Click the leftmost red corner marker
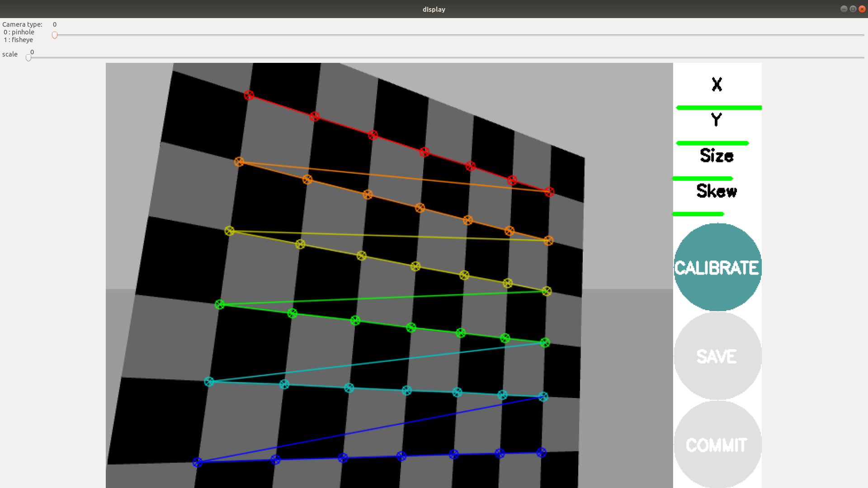 coord(249,95)
